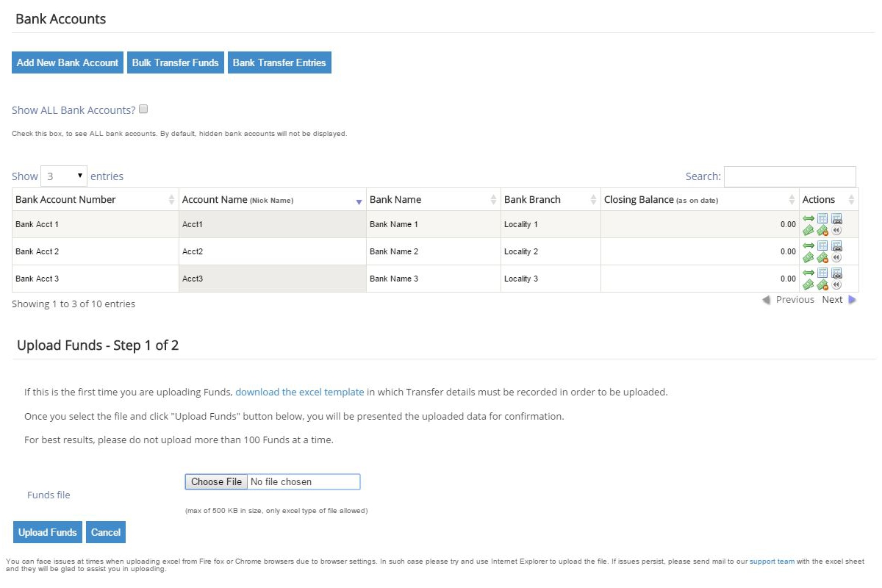Click the linked-table icon for Bank Acct 2
882x588 pixels.
pyautogui.click(x=836, y=245)
